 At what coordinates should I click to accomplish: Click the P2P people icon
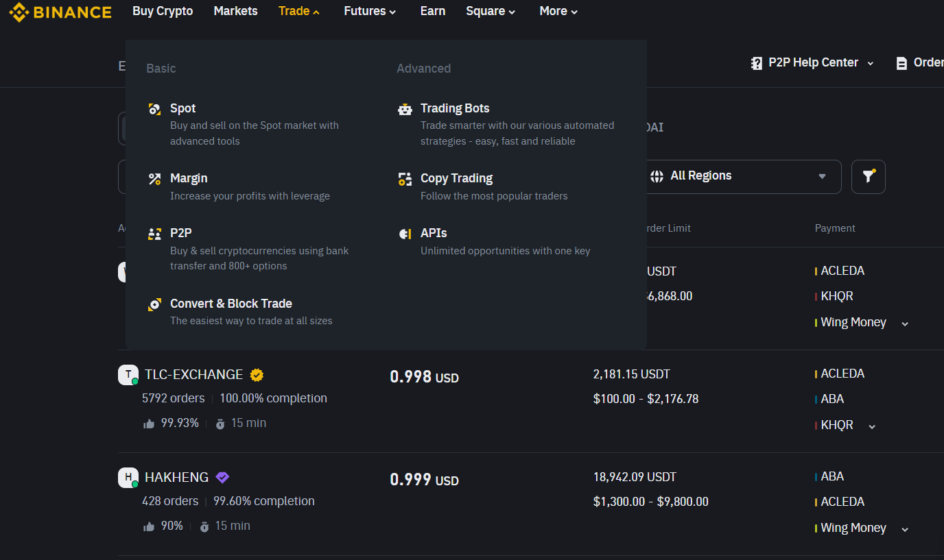pos(155,234)
